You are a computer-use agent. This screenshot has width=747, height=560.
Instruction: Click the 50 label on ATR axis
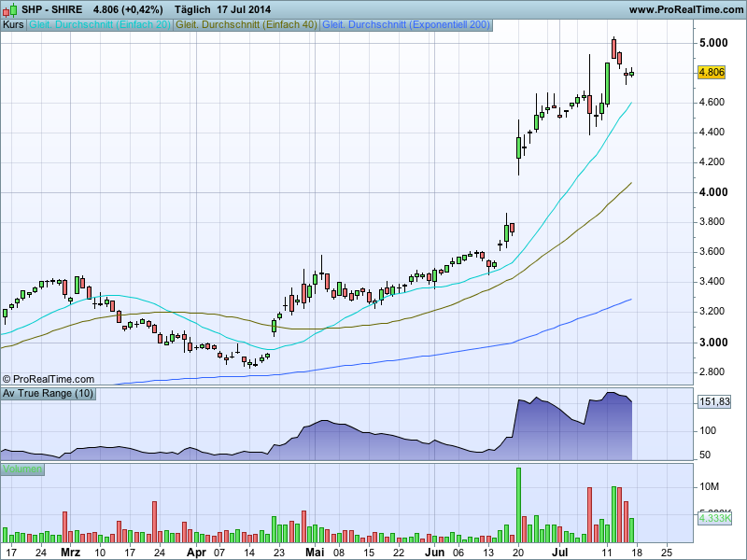click(x=705, y=455)
